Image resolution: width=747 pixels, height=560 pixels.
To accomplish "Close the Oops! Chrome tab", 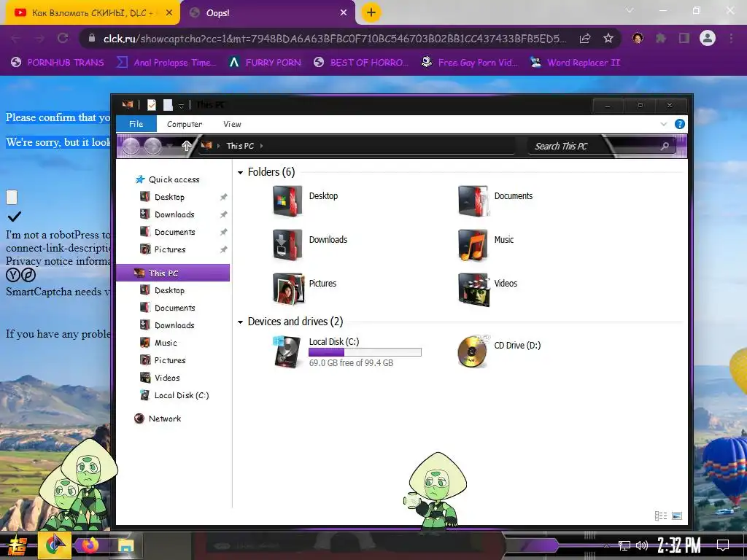I will (x=344, y=13).
